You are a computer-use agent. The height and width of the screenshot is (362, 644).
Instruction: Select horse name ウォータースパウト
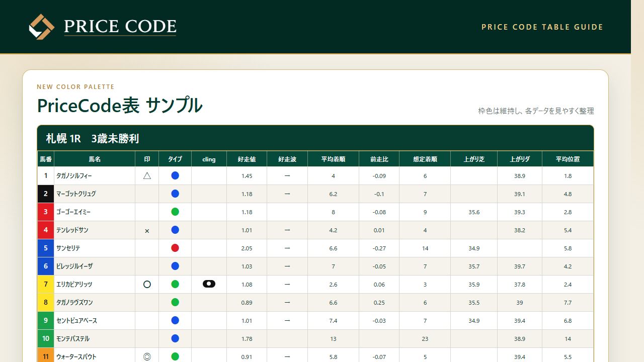coord(76,357)
